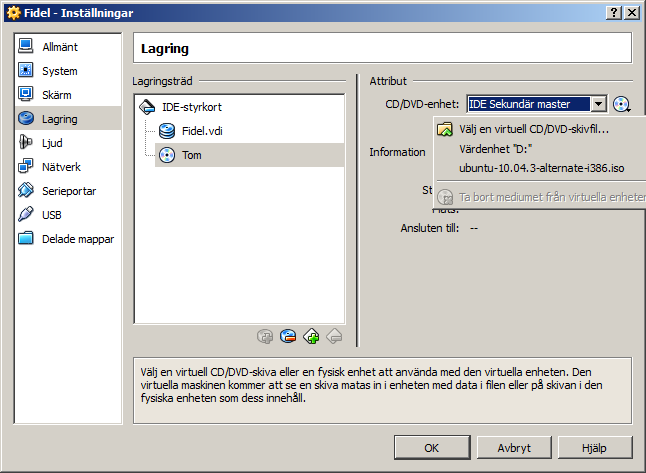Switch to the Serieportar settings category
This screenshot has height=473, width=646.
tap(68, 191)
